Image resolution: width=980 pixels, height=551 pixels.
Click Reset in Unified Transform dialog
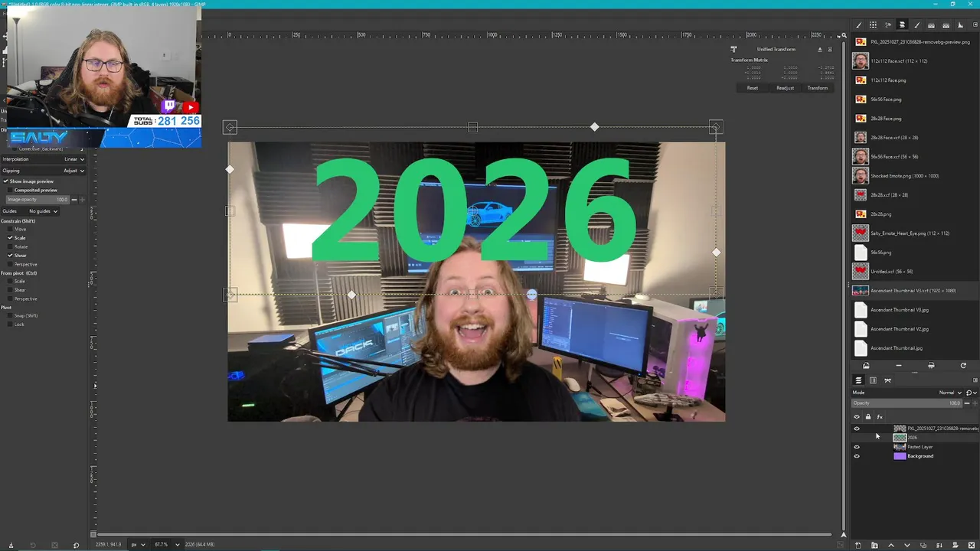[x=753, y=88]
